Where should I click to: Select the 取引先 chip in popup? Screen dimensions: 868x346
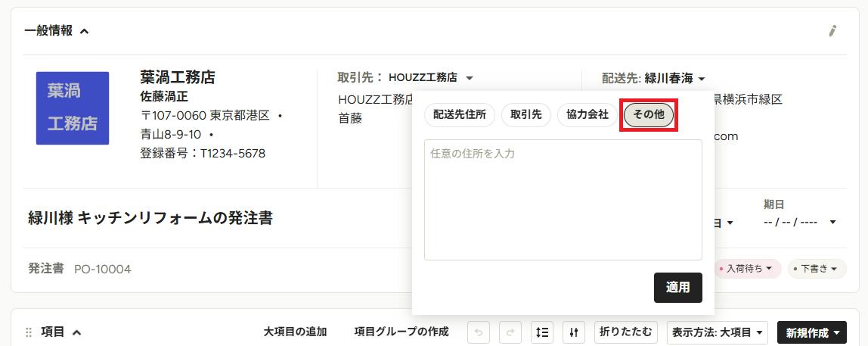[x=526, y=115]
